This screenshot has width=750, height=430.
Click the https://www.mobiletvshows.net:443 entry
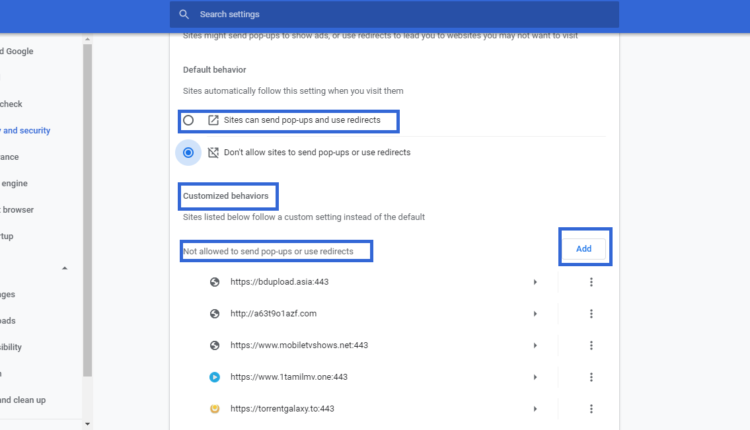[x=299, y=345]
